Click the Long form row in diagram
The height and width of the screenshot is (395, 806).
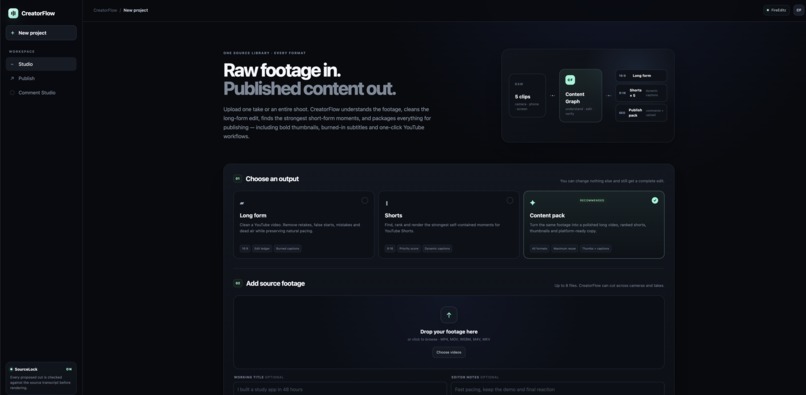point(641,76)
